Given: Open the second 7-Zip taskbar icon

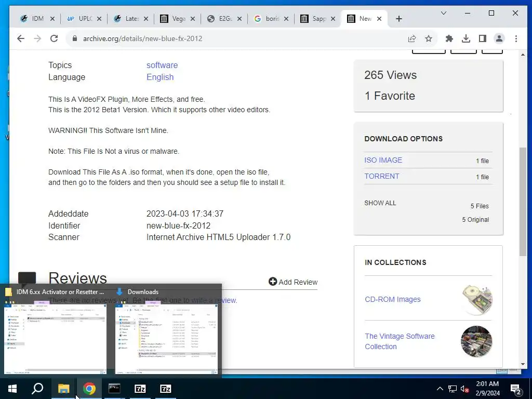Looking at the screenshot, I should (166, 389).
